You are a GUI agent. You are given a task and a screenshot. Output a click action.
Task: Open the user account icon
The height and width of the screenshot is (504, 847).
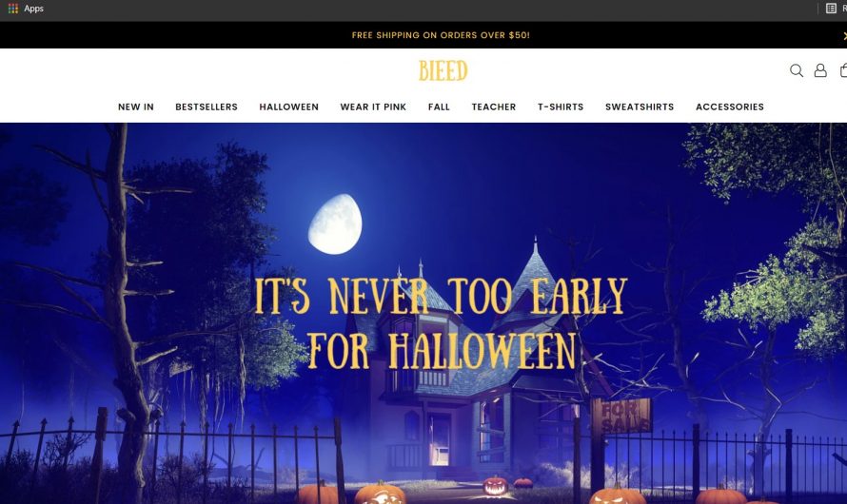820,70
